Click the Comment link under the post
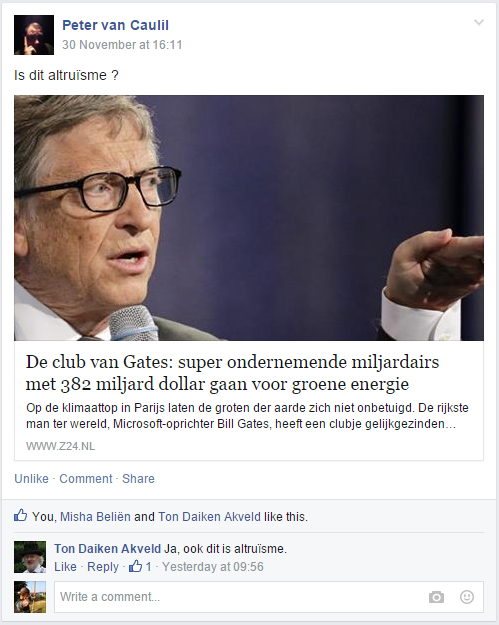 click(86, 478)
